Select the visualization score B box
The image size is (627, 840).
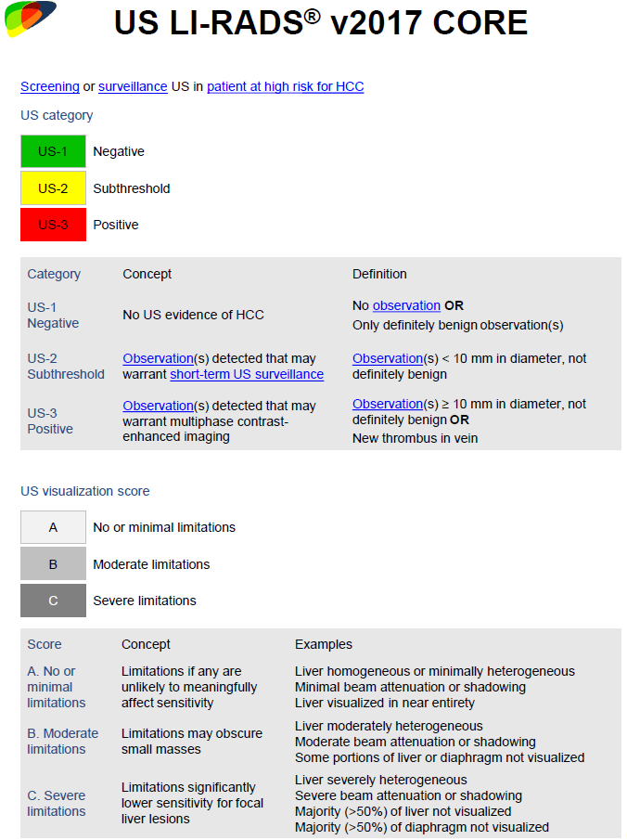pyautogui.click(x=53, y=564)
